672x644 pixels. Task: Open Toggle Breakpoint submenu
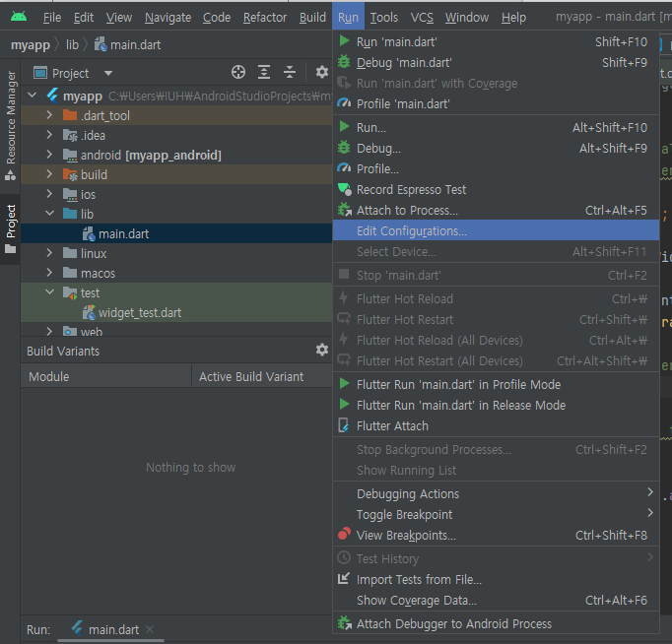coord(496,514)
